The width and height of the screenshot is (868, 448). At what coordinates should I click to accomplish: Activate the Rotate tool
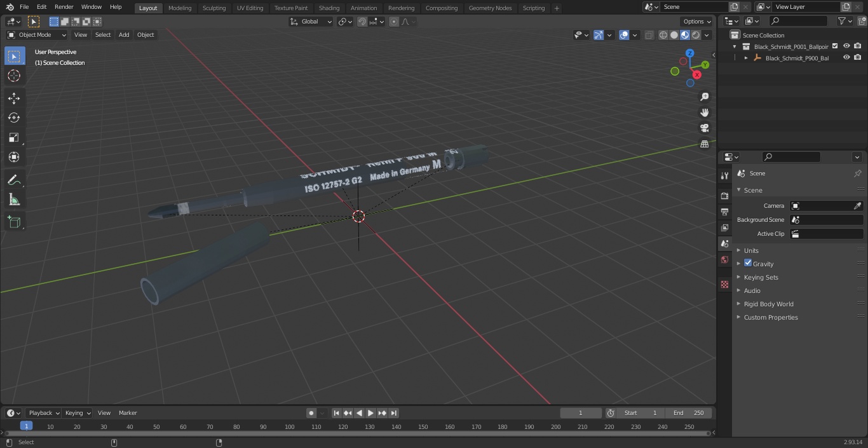14,118
